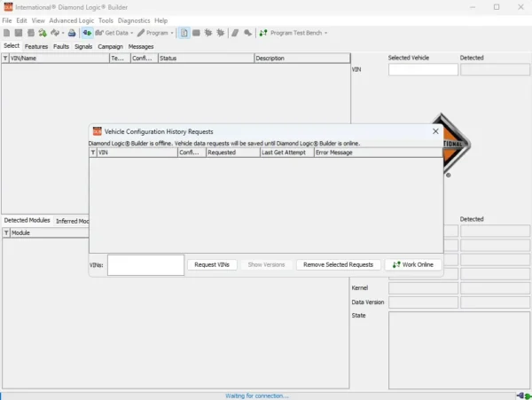
Task: Switch to the Messages tab
Action: point(141,46)
